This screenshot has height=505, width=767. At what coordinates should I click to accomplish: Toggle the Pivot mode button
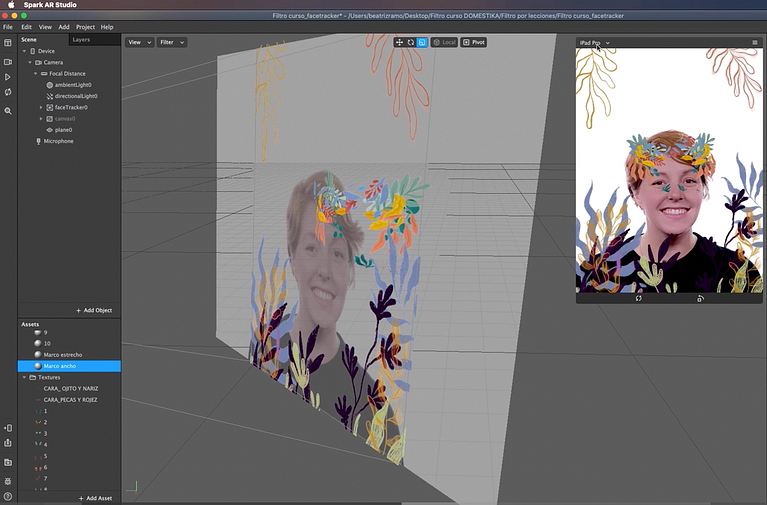click(474, 43)
